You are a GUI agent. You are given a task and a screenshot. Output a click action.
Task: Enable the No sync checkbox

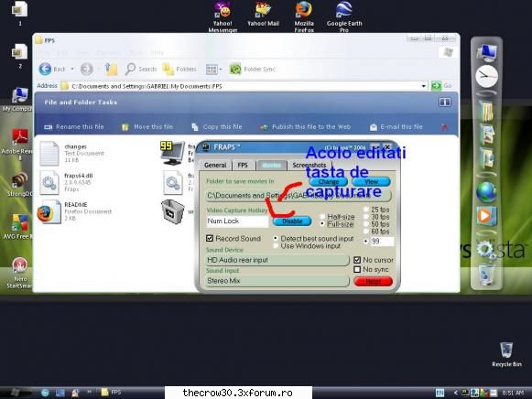(x=357, y=269)
